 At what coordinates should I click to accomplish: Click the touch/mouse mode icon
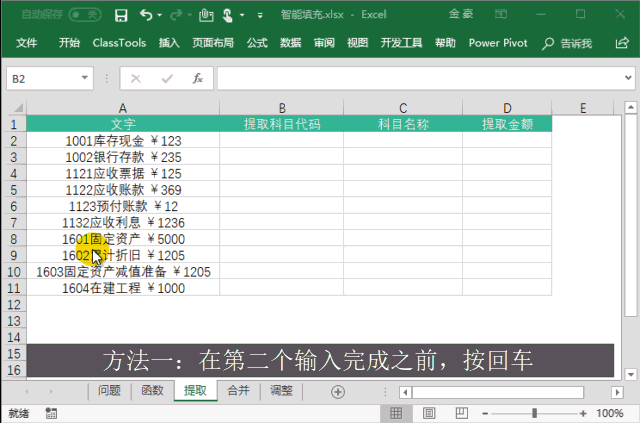click(x=228, y=16)
